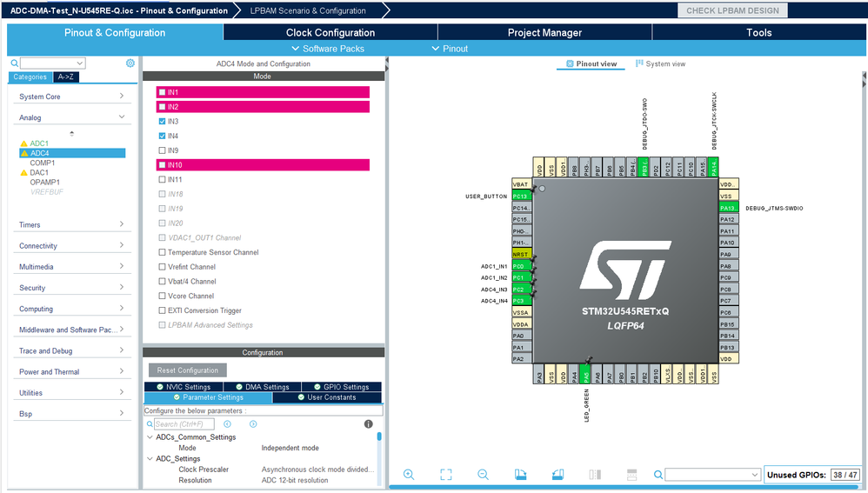
Task: Open the Pinout dropdown menu
Action: 450,49
